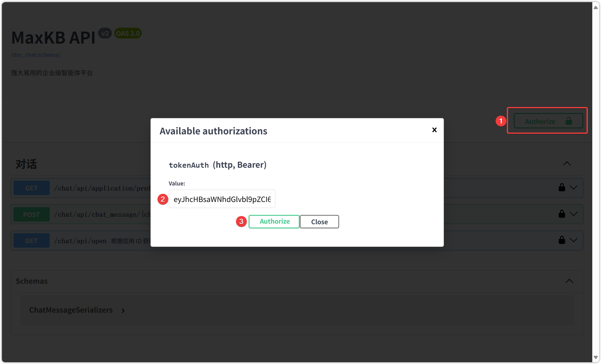
Task: Click scrollbar up arrow
Action: click(596, 7)
